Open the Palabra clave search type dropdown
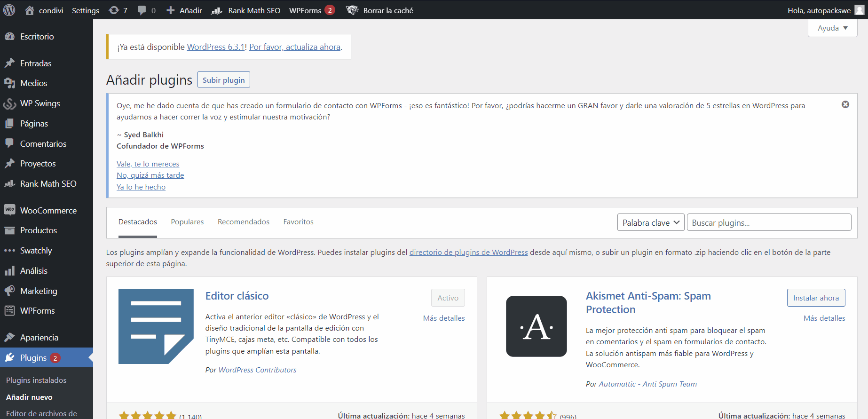Viewport: 868px width, 419px height. click(650, 222)
